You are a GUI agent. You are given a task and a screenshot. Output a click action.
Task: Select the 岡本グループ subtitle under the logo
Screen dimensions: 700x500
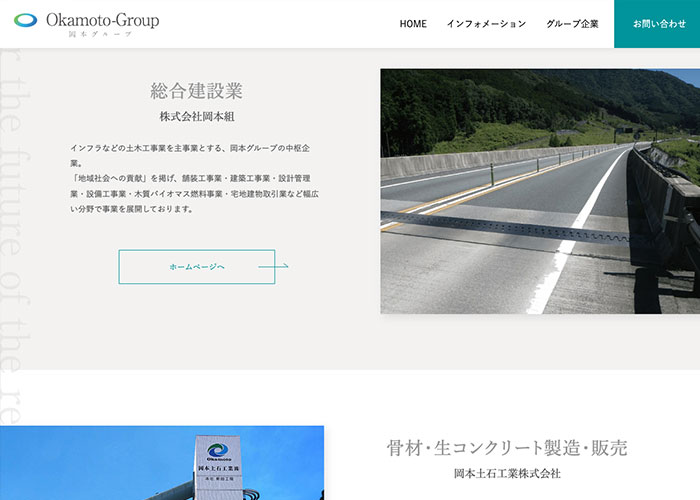pos(100,34)
